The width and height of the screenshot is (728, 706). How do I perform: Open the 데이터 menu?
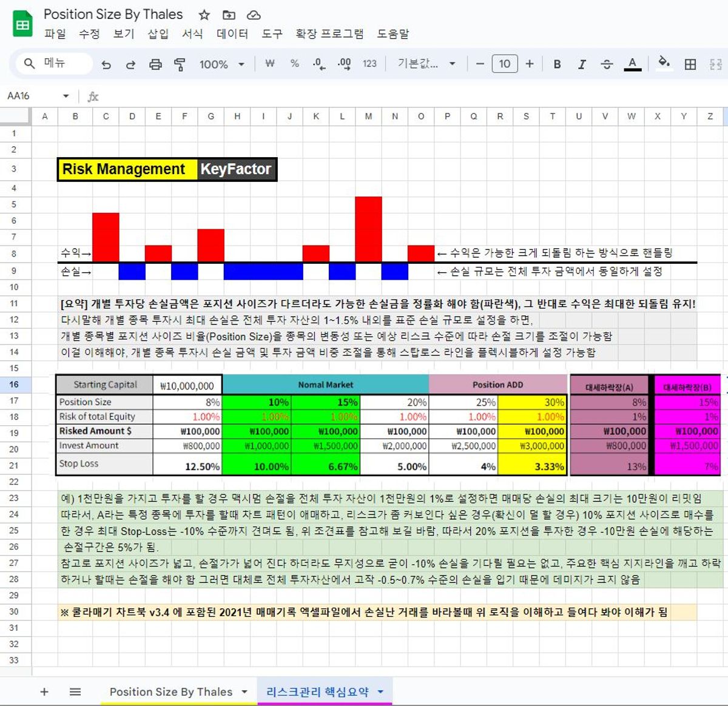(232, 34)
